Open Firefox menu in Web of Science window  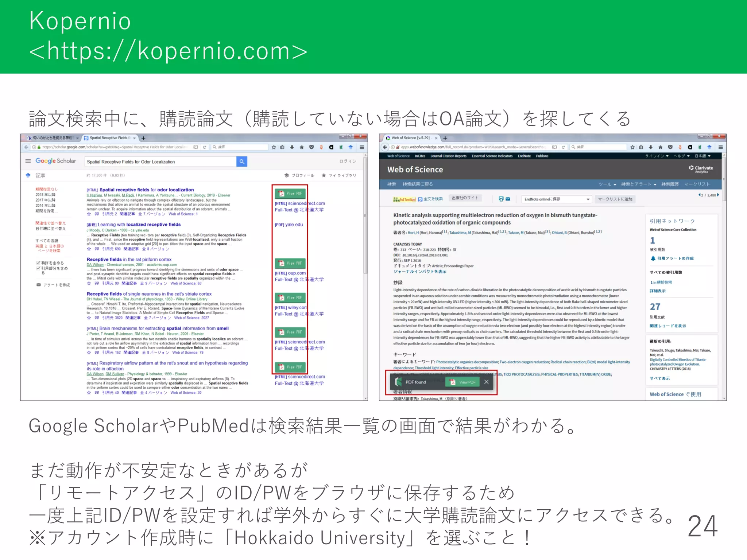[x=720, y=147]
